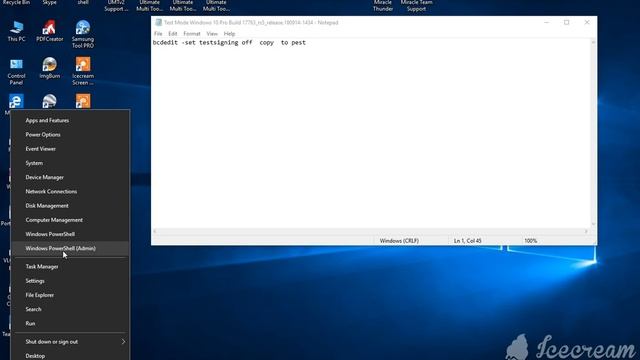Viewport: 640px width, 360px height.
Task: Click the Notepad horizontal scrollbar left arrow
Action: click(x=155, y=231)
